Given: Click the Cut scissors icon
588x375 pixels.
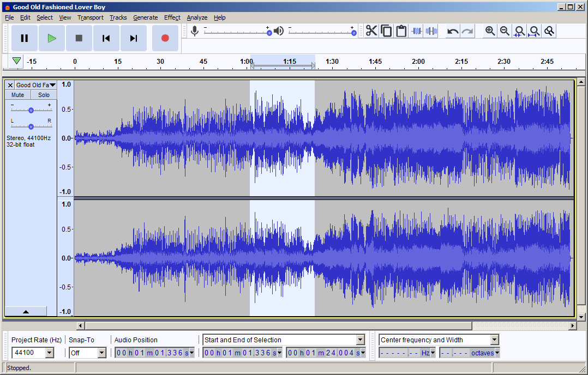Looking at the screenshot, I should click(x=371, y=31).
